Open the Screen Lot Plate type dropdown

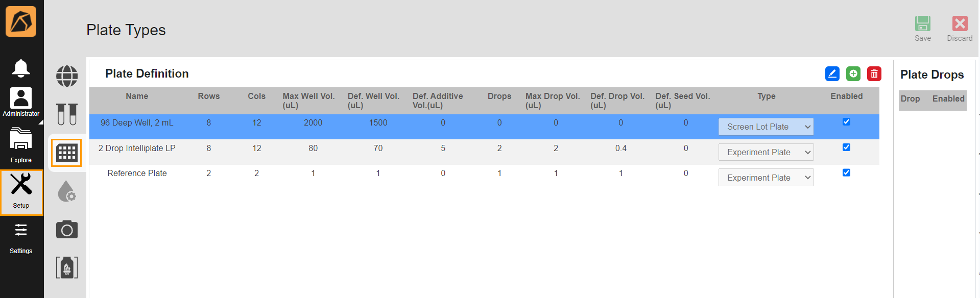[766, 127]
